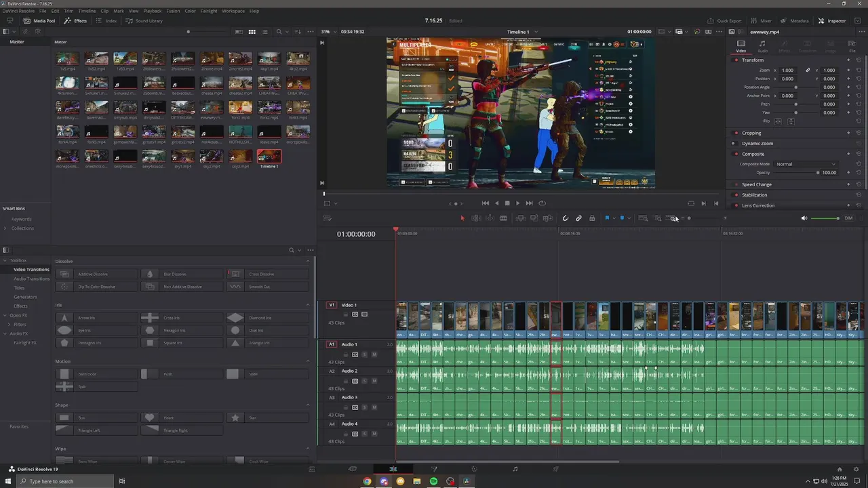Choose the Dynamic Trim Mode tool
The height and width of the screenshot is (488, 868).
490,218
